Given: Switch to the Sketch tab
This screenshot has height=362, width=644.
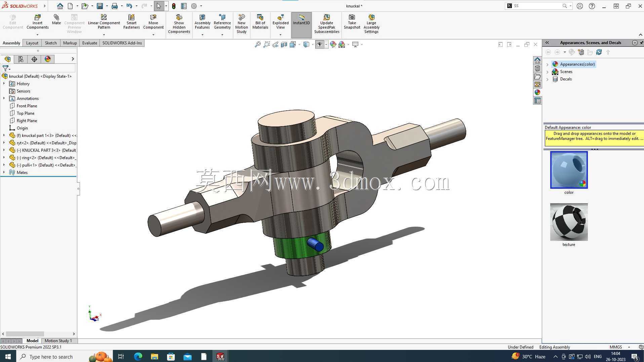Looking at the screenshot, I should click(51, 43).
